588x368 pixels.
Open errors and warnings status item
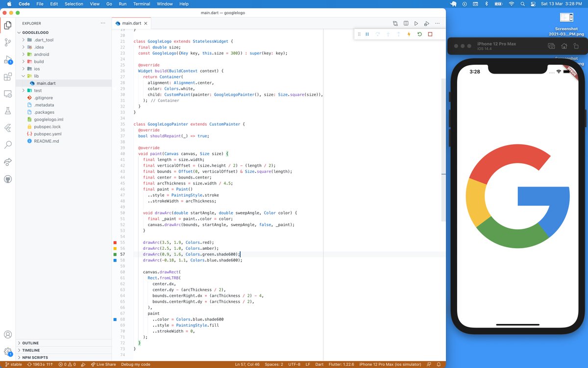pyautogui.click(x=68, y=364)
